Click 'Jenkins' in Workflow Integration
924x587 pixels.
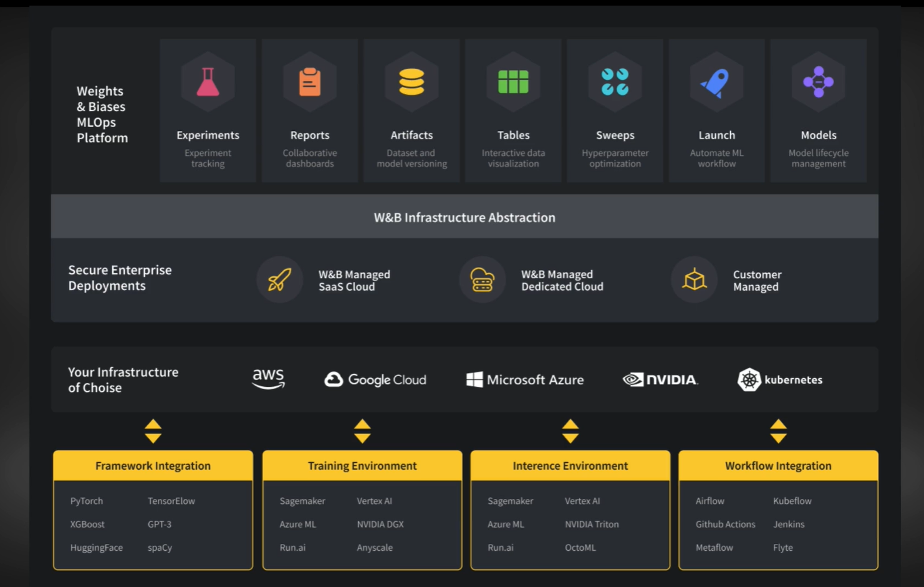789,524
